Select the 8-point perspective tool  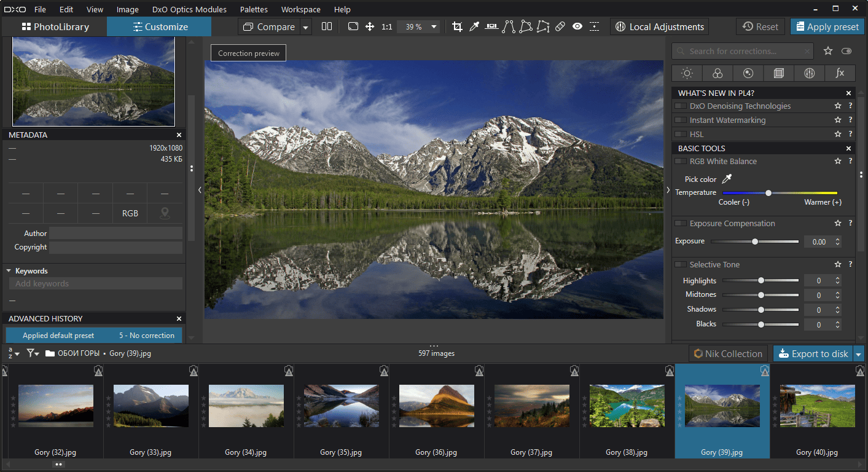pos(543,27)
